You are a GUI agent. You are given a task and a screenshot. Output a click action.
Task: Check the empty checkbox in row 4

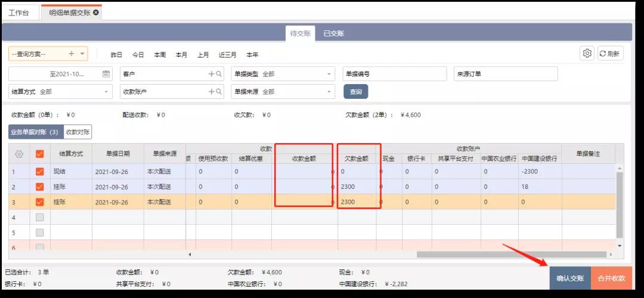coord(39,218)
